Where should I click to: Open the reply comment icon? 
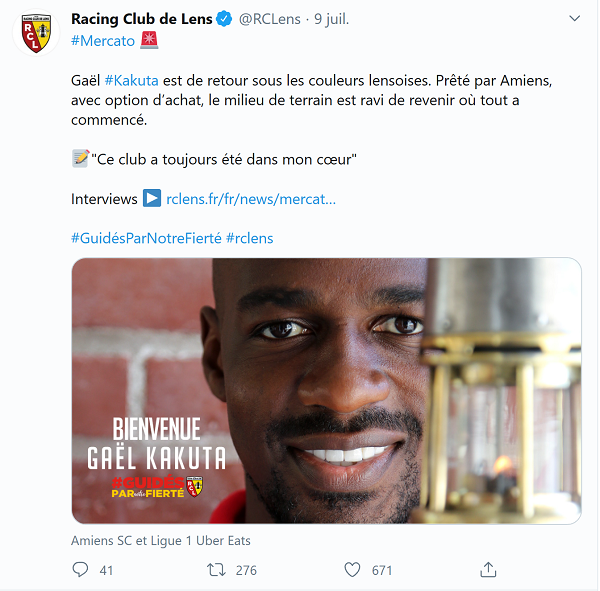[80, 570]
